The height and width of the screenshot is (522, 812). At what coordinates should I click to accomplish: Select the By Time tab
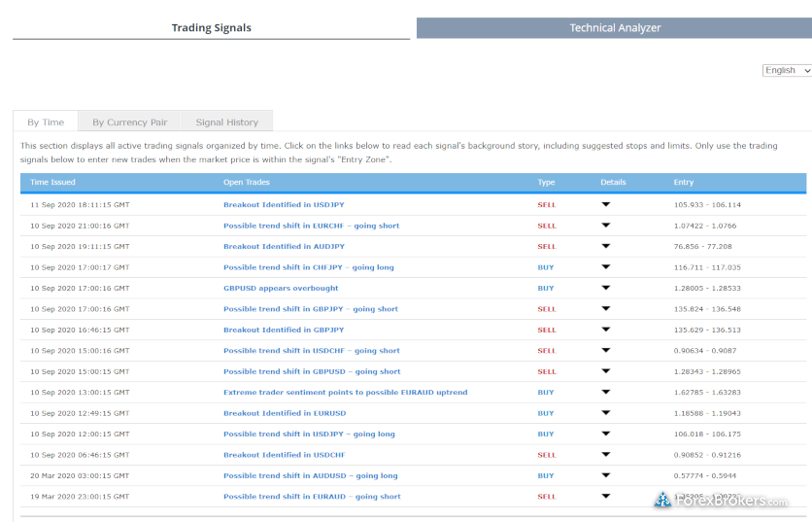tap(46, 122)
